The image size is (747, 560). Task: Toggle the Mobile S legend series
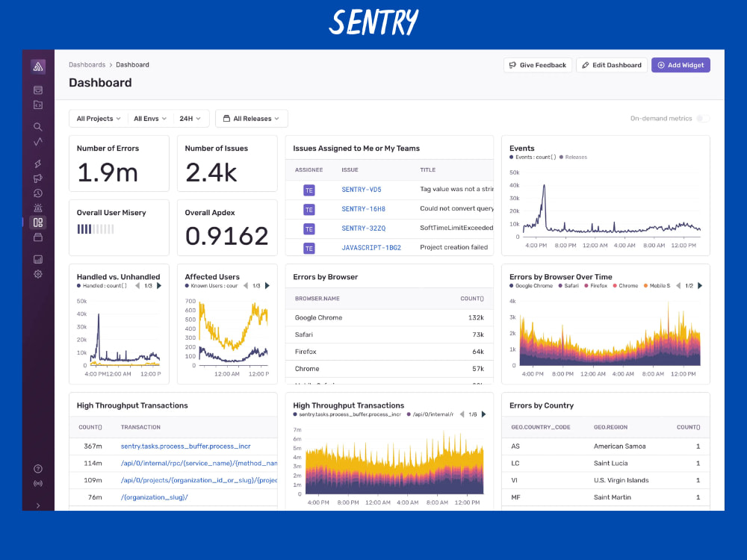point(657,286)
